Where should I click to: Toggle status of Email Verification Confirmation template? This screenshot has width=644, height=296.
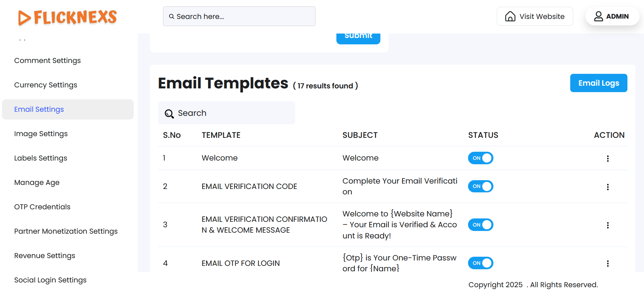[480, 225]
